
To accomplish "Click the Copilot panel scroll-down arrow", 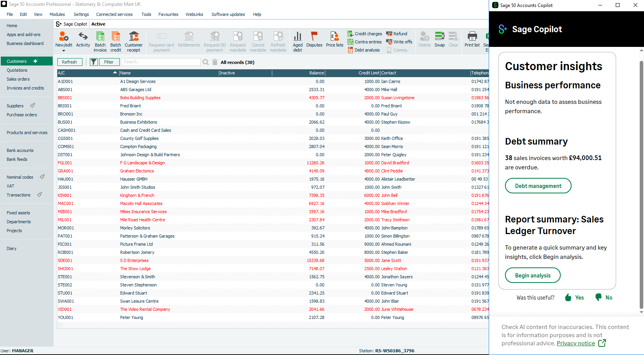I will [641, 312].
